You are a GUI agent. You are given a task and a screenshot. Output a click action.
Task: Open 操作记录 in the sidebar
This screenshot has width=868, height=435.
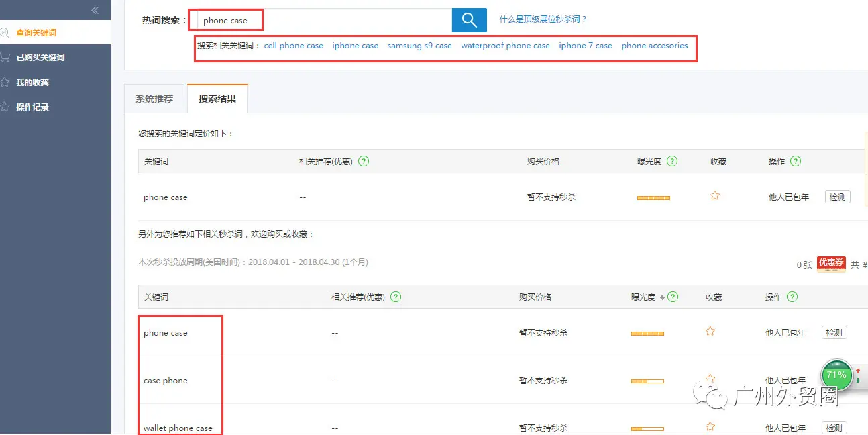pos(32,107)
